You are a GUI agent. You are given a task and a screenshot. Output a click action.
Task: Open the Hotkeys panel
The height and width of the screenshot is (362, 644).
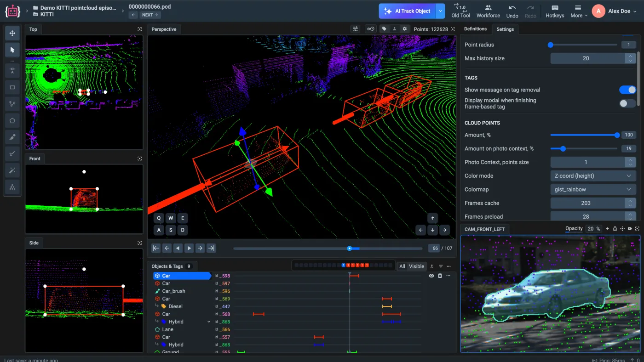(x=555, y=11)
